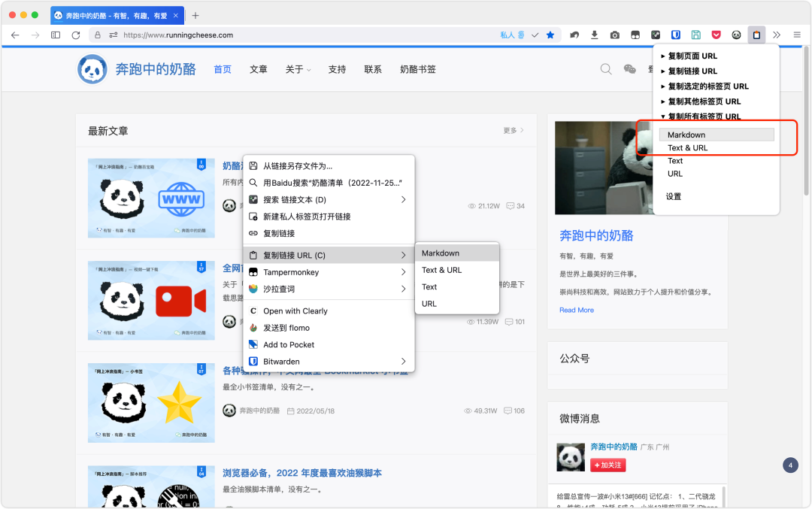Open the 文章 navigation item
The image size is (812, 509).
click(x=259, y=69)
